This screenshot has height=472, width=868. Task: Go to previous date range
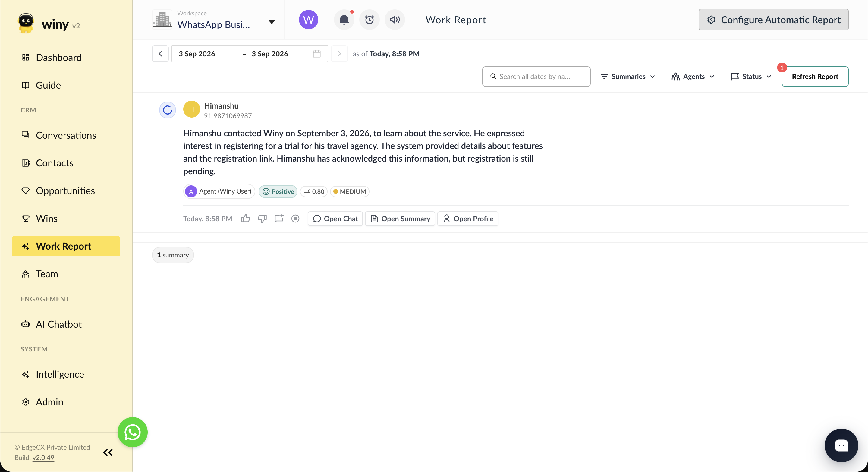[160, 54]
